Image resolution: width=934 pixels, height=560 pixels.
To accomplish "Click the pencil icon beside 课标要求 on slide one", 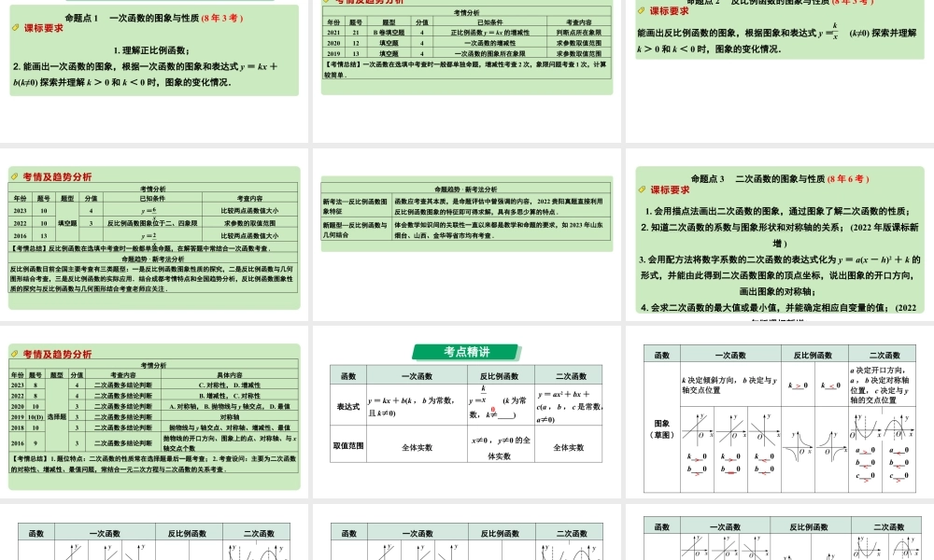I will (x=16, y=27).
